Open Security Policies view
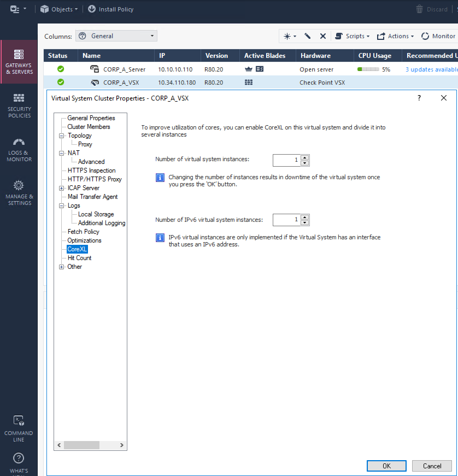458x476 pixels. [x=19, y=105]
